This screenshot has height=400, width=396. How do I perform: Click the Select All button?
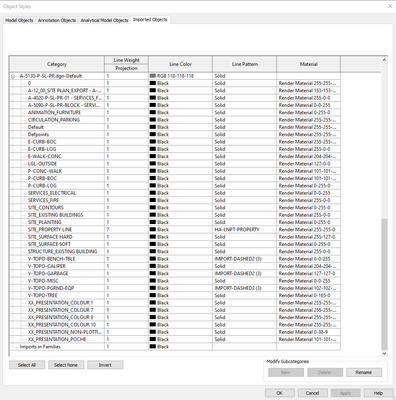tap(27, 365)
